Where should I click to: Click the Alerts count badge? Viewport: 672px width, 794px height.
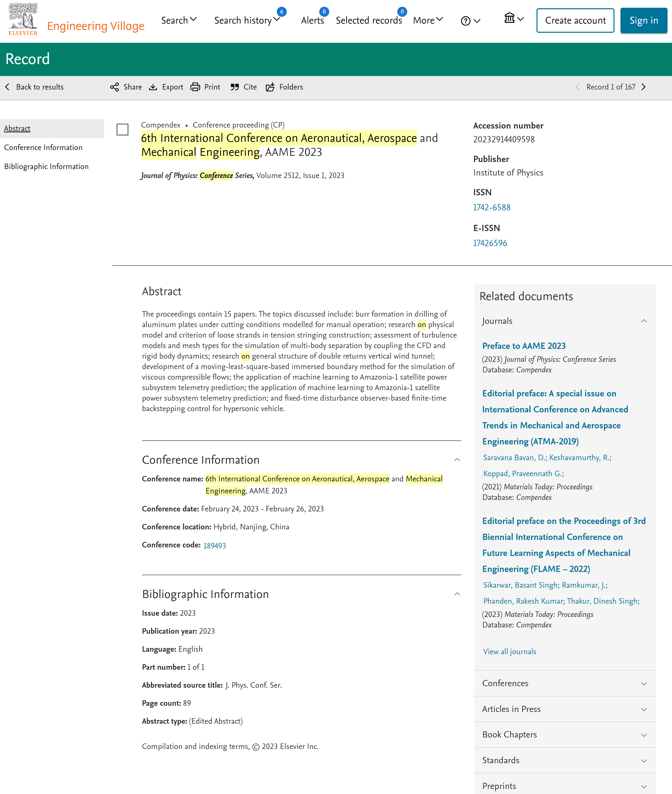(324, 12)
